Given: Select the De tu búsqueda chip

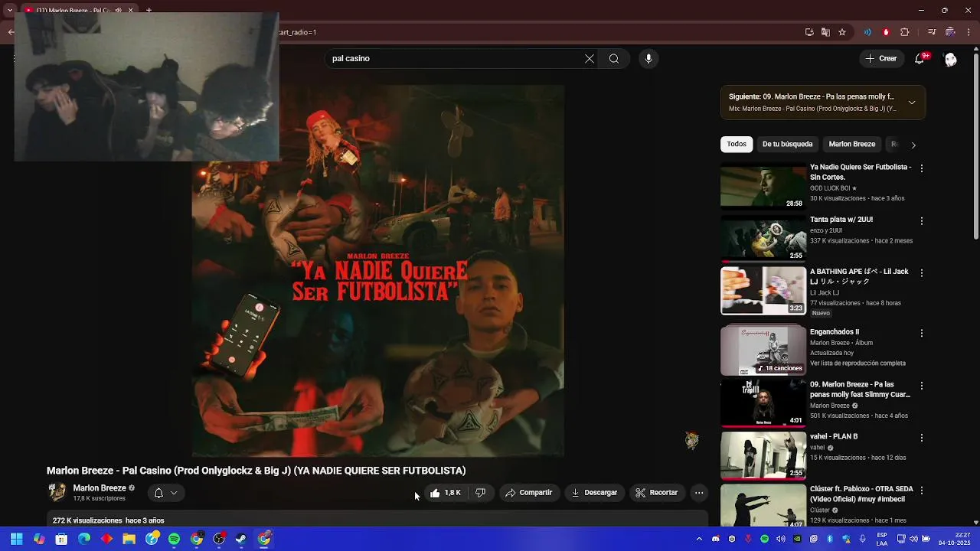Looking at the screenshot, I should coord(787,144).
